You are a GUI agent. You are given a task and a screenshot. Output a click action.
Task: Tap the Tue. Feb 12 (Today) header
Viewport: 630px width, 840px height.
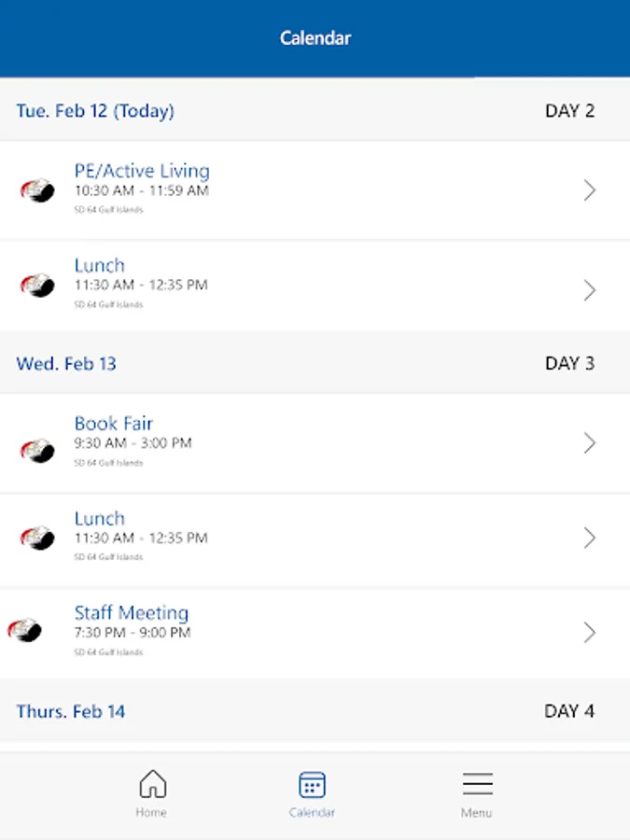[95, 110]
